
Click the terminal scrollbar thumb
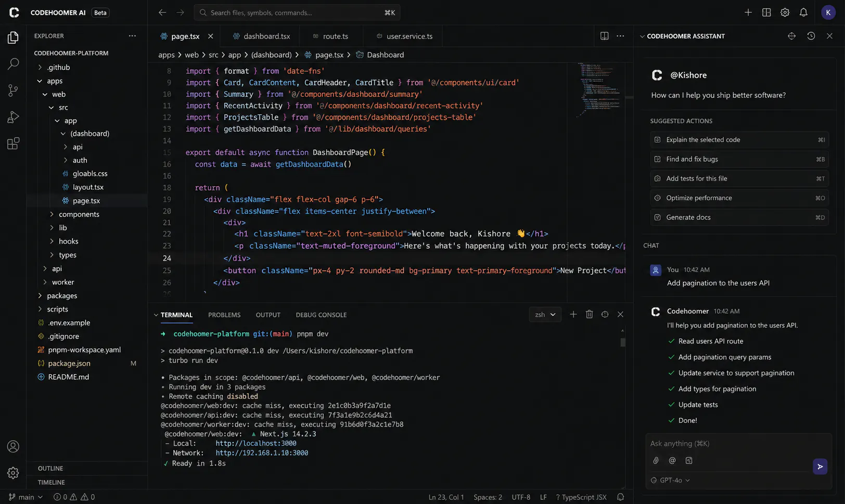coord(623,342)
